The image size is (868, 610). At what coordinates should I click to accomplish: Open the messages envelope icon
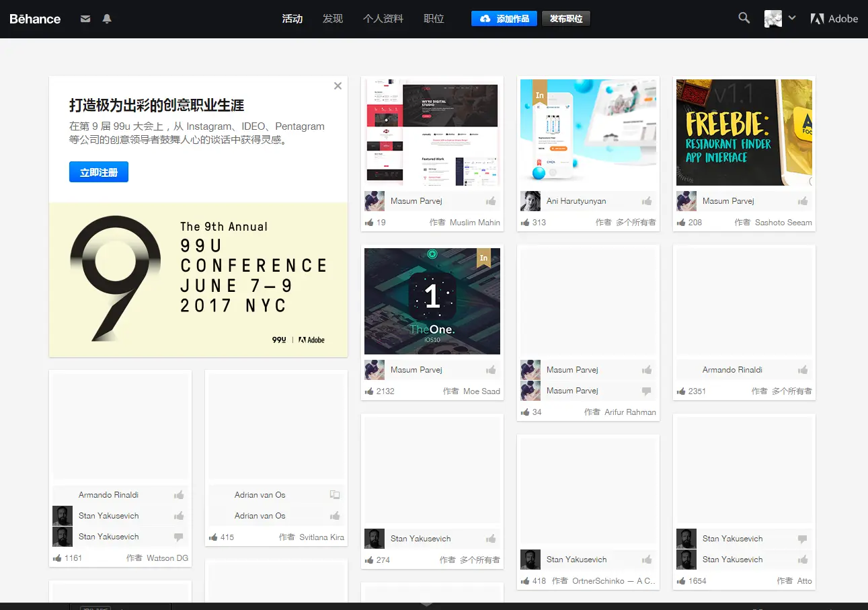[x=85, y=19]
